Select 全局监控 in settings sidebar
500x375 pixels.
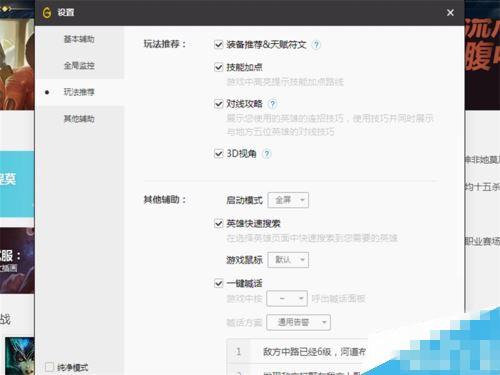(79, 66)
